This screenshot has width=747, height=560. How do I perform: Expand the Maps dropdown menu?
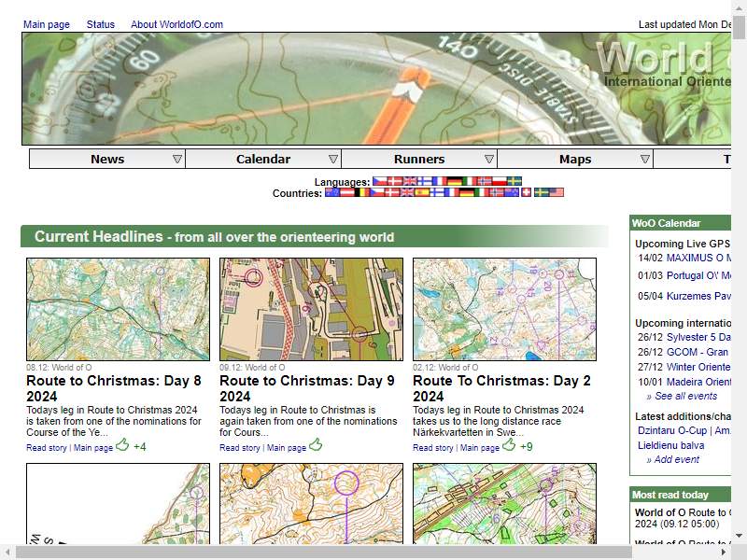(x=645, y=159)
